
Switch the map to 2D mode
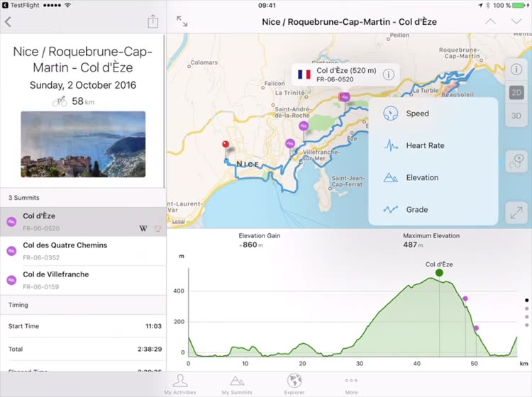point(516,93)
